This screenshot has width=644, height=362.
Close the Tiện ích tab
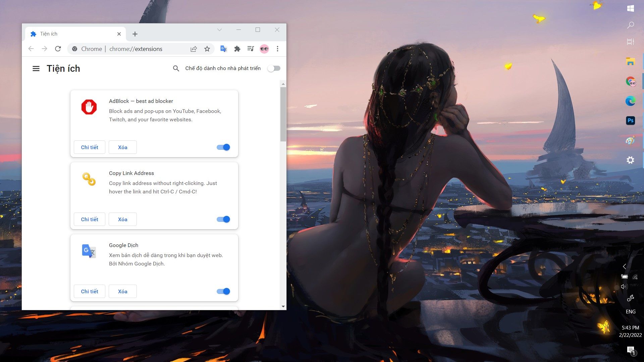[119, 34]
